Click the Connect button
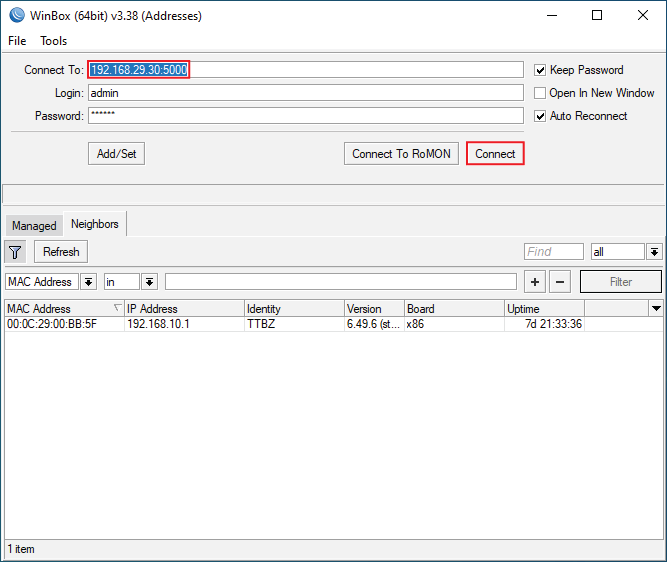 (x=495, y=154)
